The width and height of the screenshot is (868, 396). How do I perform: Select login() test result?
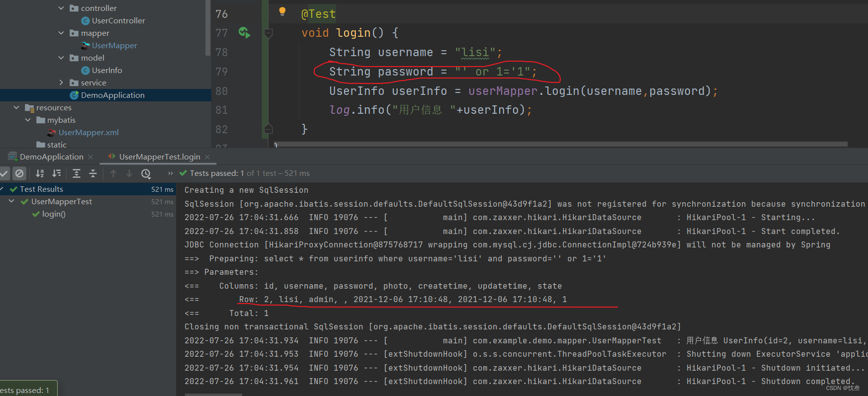(x=54, y=214)
